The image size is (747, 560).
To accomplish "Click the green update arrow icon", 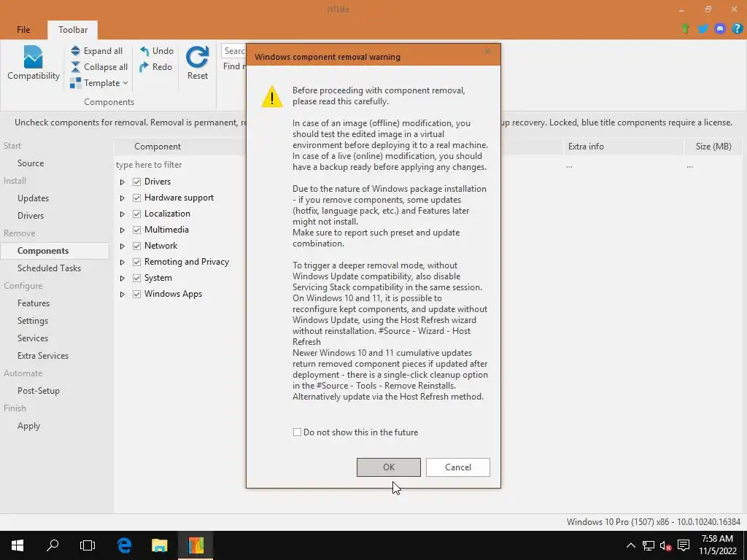I will point(686,28).
